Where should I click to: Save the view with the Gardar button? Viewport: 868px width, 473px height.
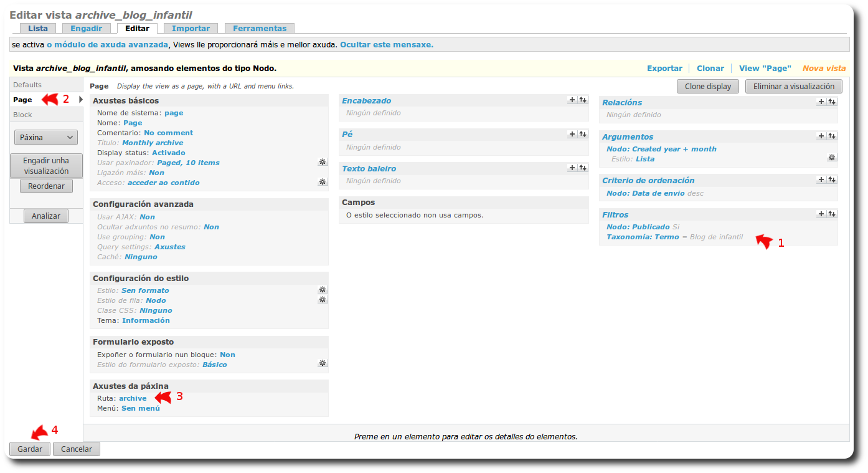[x=29, y=449]
